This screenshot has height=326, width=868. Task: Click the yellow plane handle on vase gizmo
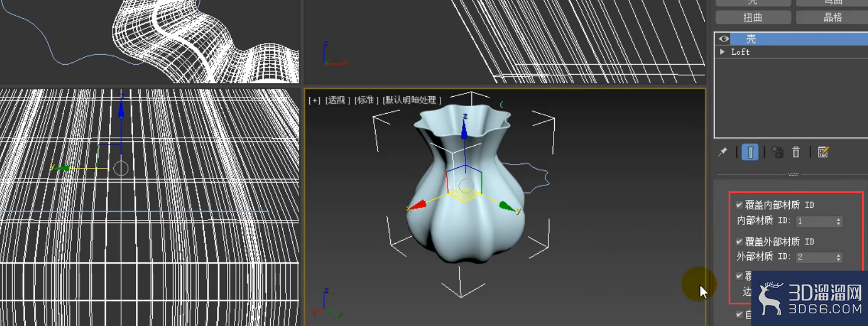tap(465, 197)
